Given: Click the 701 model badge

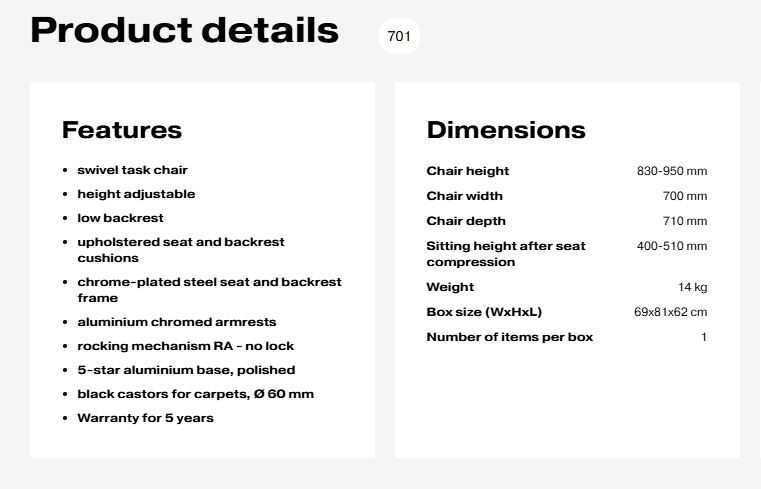Looking at the screenshot, I should tap(399, 36).
